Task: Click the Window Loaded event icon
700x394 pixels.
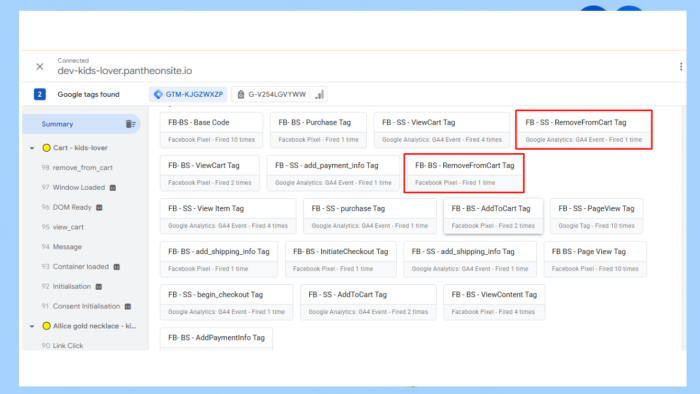Action: (x=113, y=188)
